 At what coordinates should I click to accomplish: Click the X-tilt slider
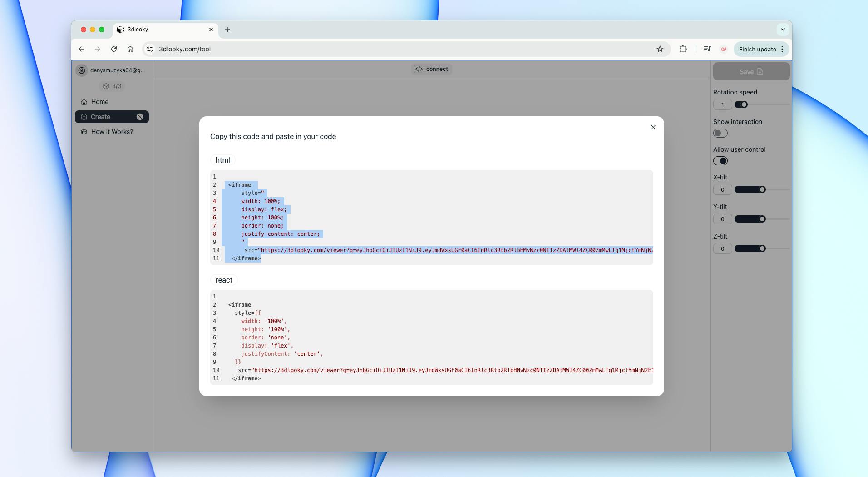pos(762,189)
